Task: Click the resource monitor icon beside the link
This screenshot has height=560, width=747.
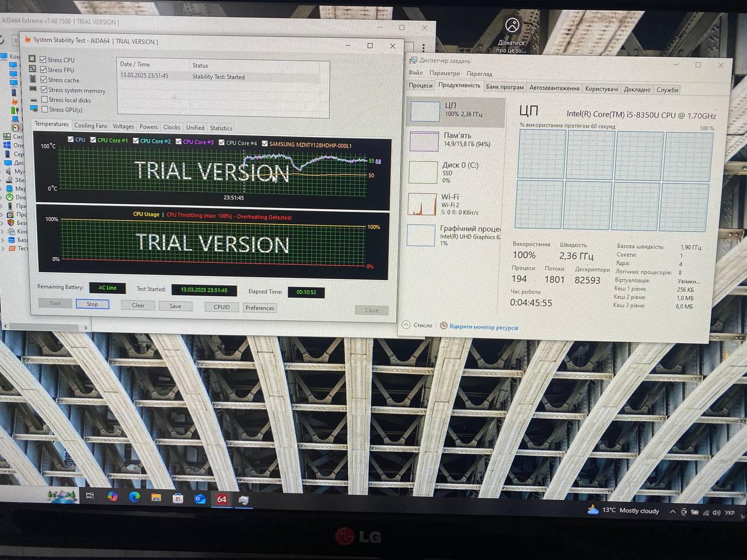Action: click(444, 325)
